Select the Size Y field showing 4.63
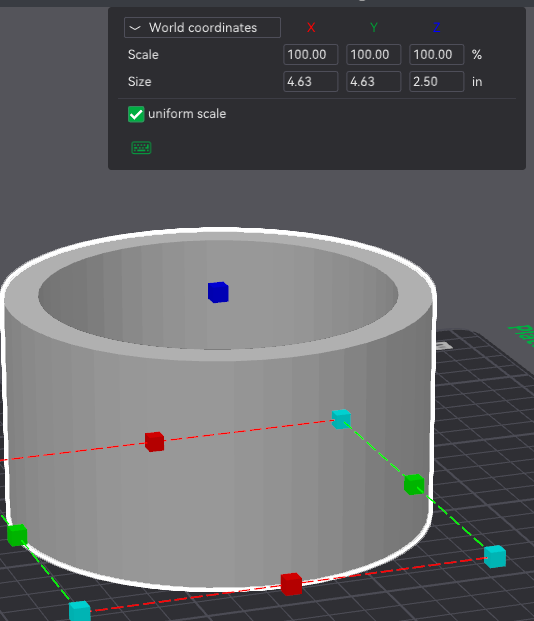Viewport: 534px width, 621px height. point(374,82)
